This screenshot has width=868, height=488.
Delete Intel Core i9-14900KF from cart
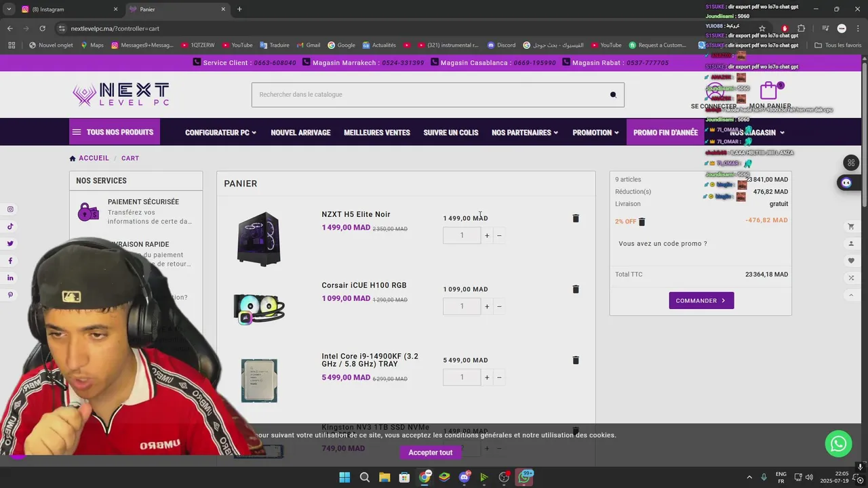point(576,361)
